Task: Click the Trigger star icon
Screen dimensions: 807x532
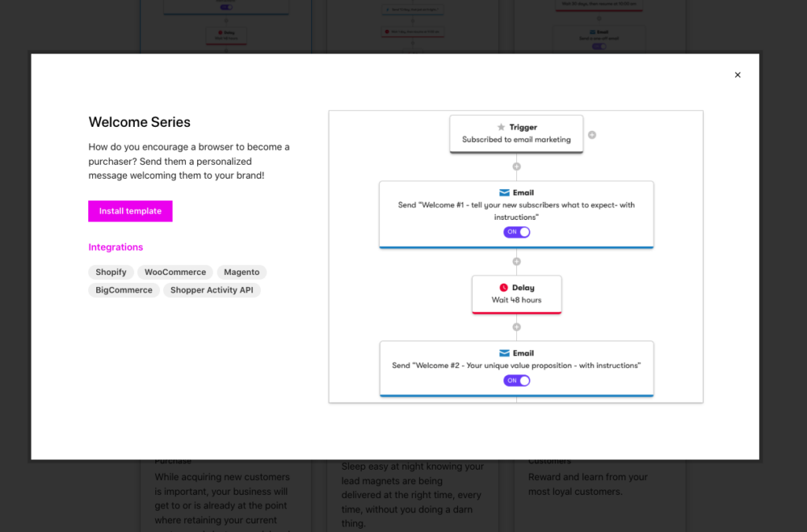Action: click(x=501, y=127)
